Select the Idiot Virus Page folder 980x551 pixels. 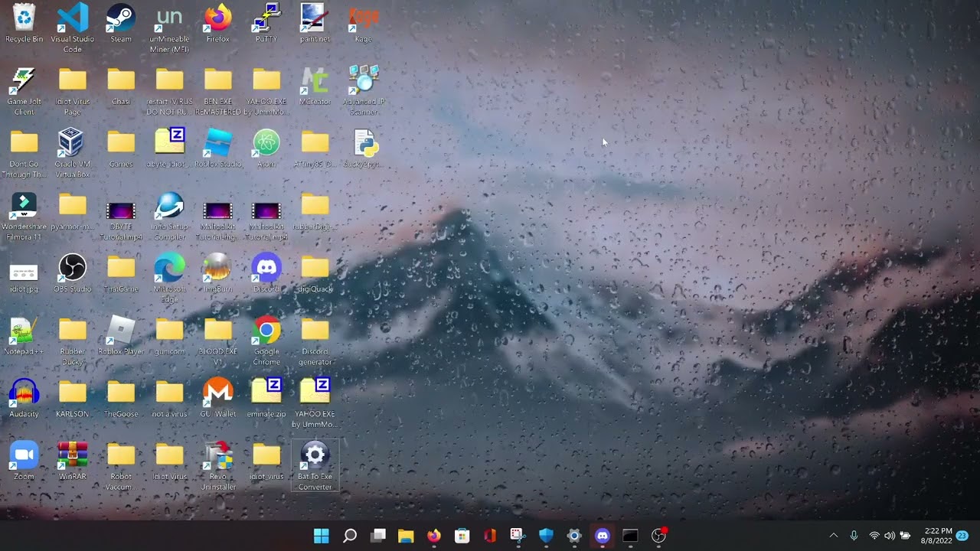coord(73,91)
